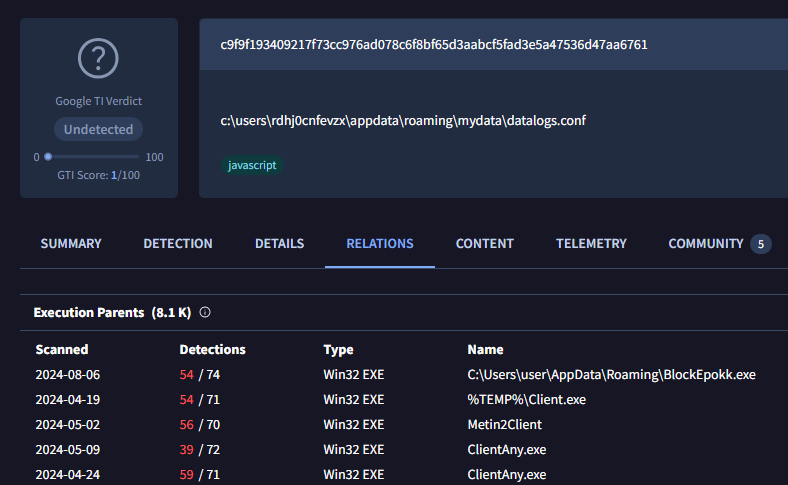Viewport: 788px width, 485px height.
Task: Click scanned date 2024-04-19
Action: point(68,400)
